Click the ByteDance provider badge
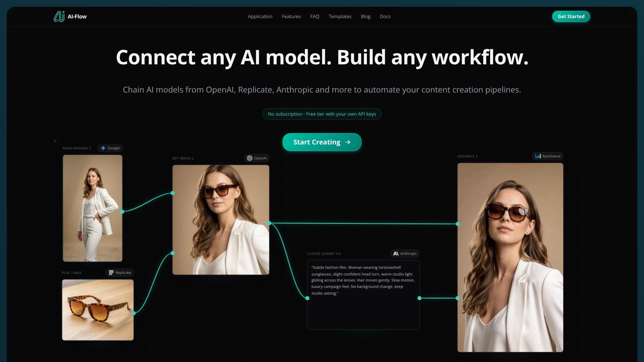This screenshot has width=644, height=362. click(x=548, y=156)
